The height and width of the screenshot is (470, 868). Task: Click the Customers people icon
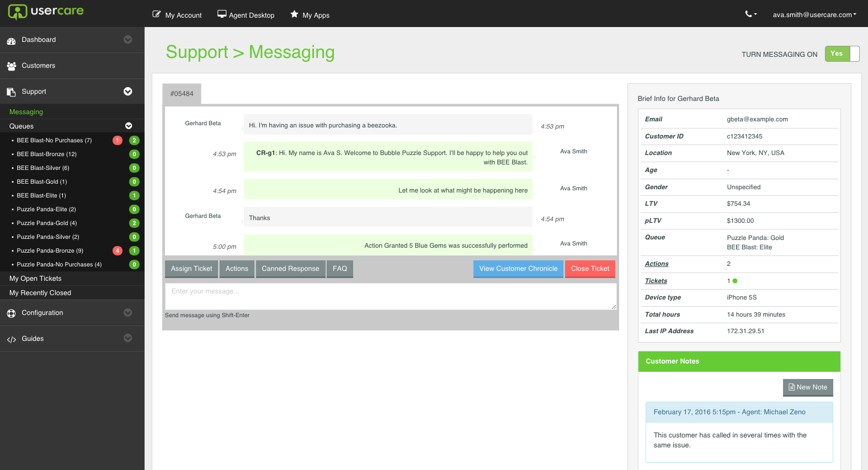coord(11,66)
